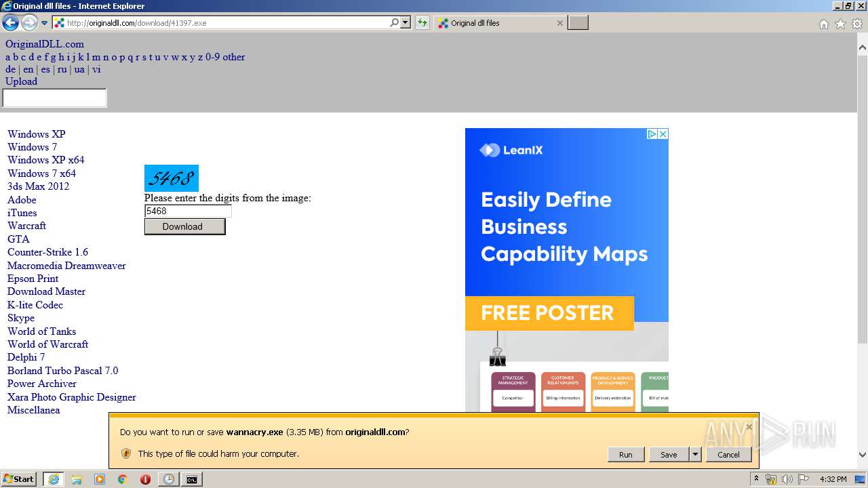868x488 pixels.
Task: Open the Borland Turbo Pascal 7.0 category
Action: coord(62,371)
